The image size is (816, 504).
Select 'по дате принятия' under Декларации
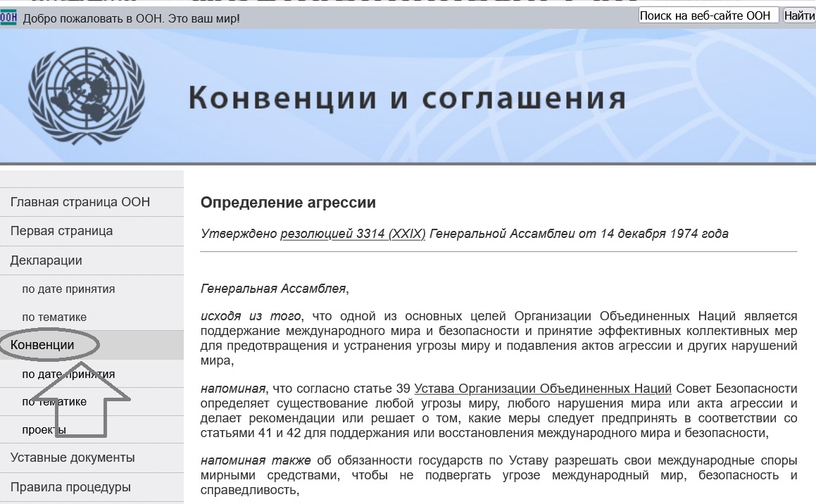(x=68, y=289)
